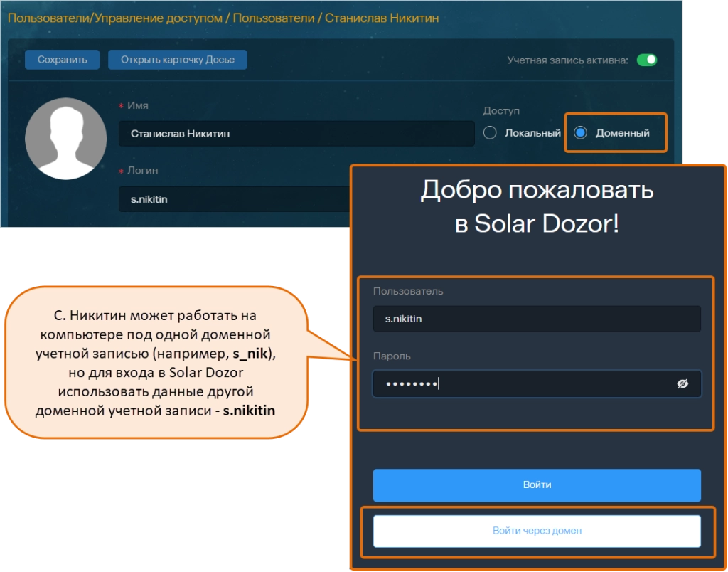The width and height of the screenshot is (728, 572).
Task: Click inside the 'Пароль' password field
Action: (523, 383)
